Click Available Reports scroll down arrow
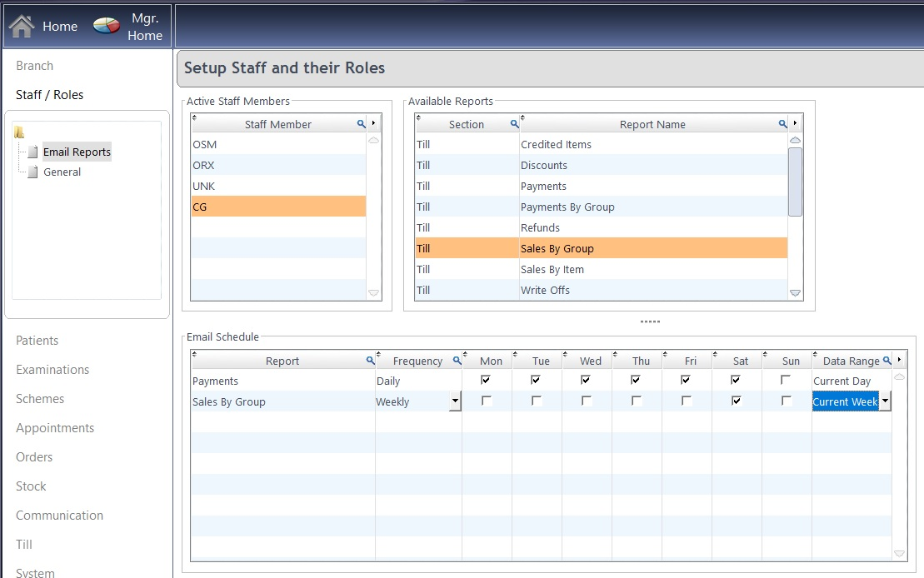 point(795,293)
